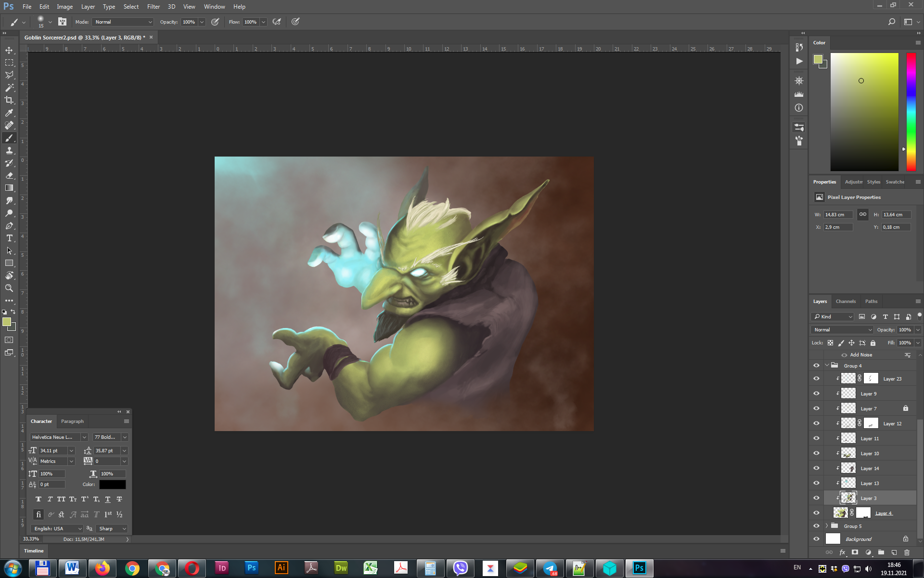Select the Eyedropper tool

[9, 113]
